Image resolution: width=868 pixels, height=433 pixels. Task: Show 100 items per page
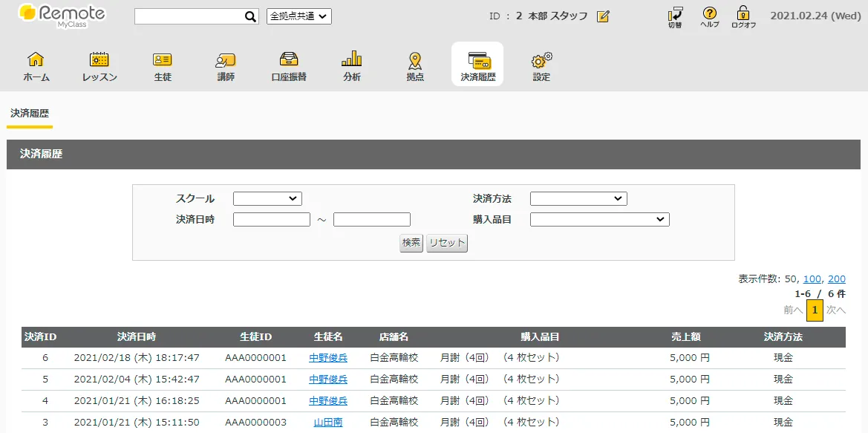click(812, 279)
